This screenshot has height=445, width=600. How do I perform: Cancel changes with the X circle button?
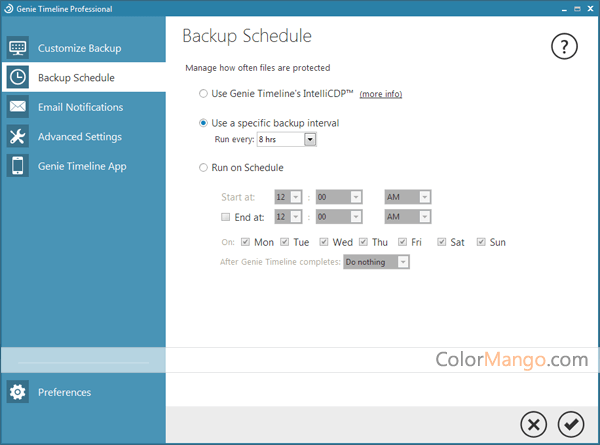click(x=533, y=424)
